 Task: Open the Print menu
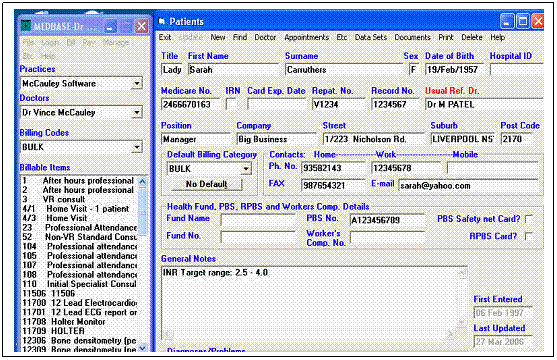pos(446,37)
